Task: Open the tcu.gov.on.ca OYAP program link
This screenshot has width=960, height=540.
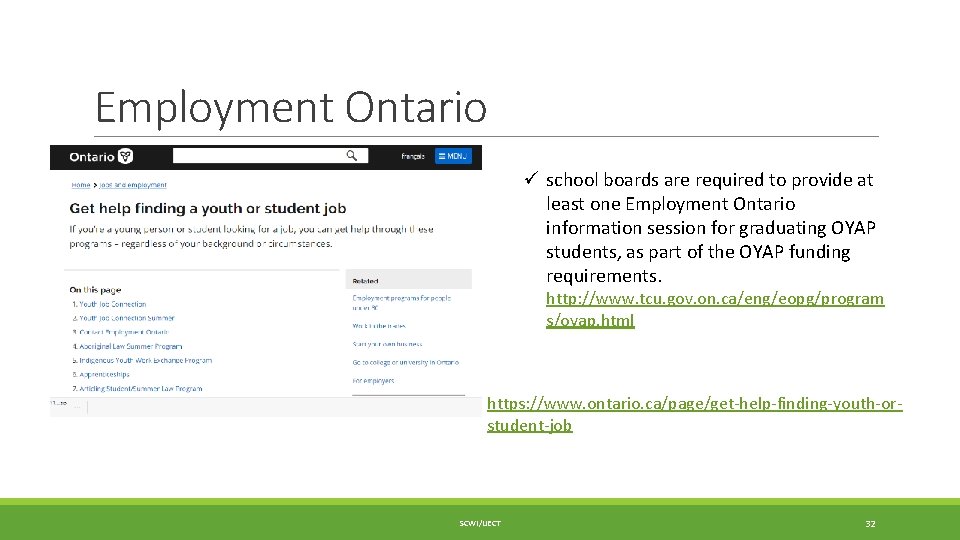Action: (x=715, y=309)
